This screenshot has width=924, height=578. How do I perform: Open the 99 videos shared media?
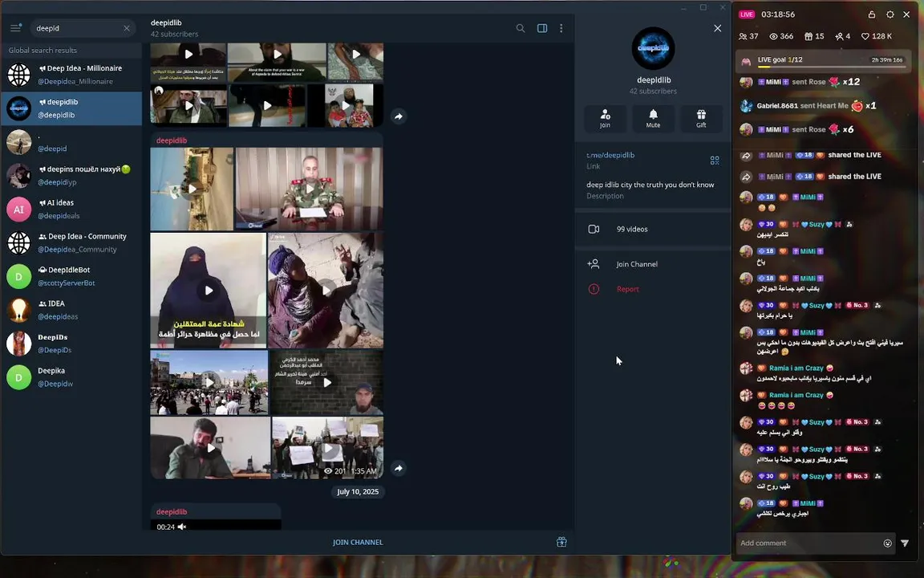coord(653,229)
